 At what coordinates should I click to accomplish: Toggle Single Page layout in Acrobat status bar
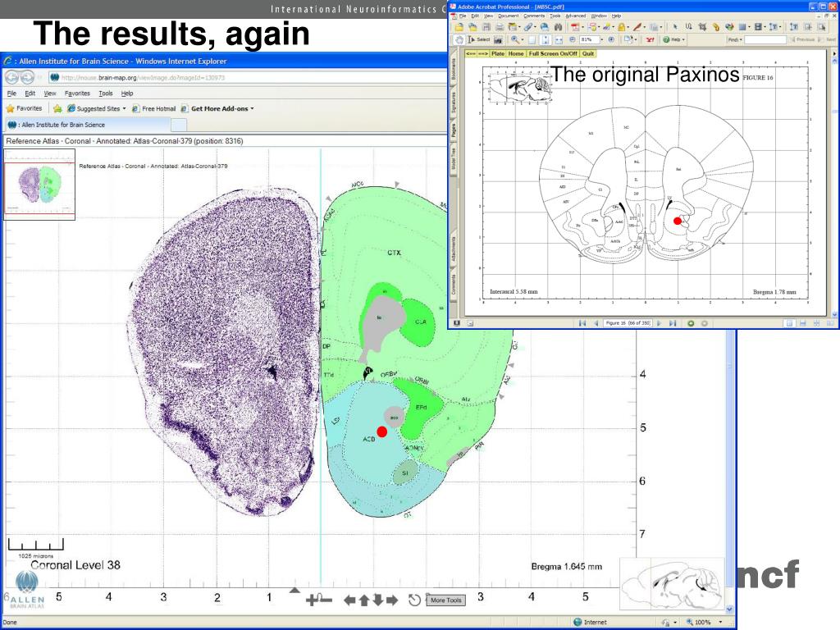(x=789, y=323)
